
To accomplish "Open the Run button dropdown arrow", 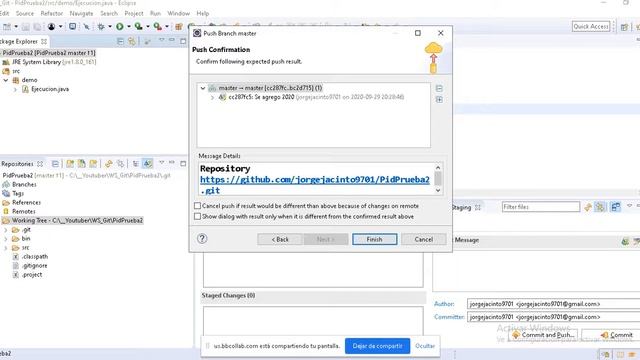I will (128, 27).
